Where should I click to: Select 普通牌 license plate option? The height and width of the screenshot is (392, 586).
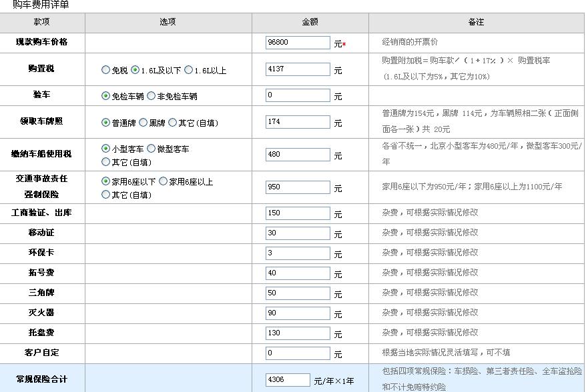click(x=105, y=123)
